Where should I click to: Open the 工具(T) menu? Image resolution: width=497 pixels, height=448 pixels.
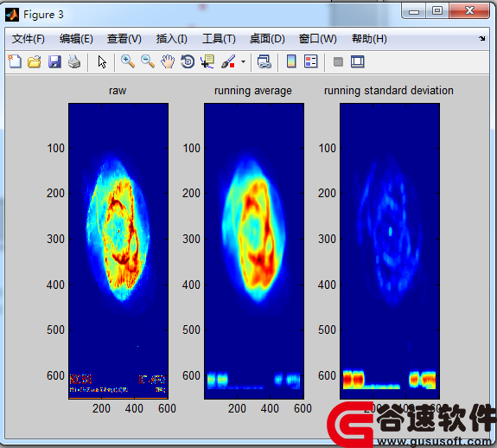pyautogui.click(x=219, y=39)
